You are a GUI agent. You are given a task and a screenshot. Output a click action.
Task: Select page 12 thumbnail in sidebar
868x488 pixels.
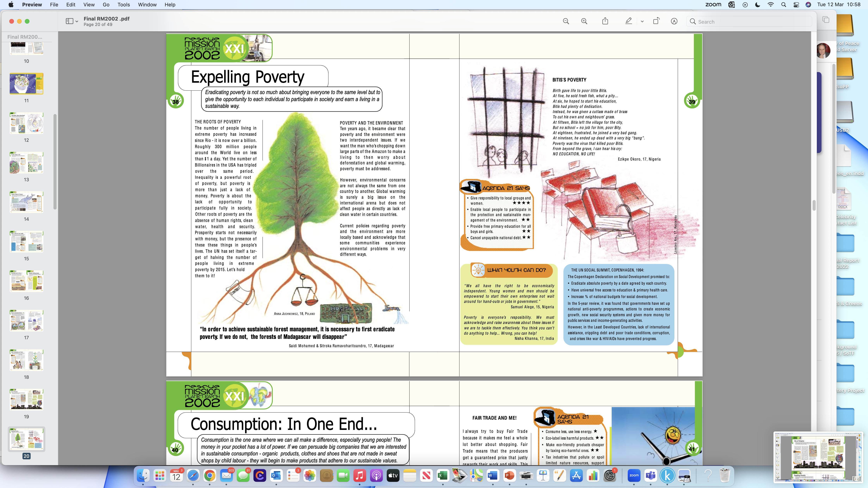tap(26, 123)
